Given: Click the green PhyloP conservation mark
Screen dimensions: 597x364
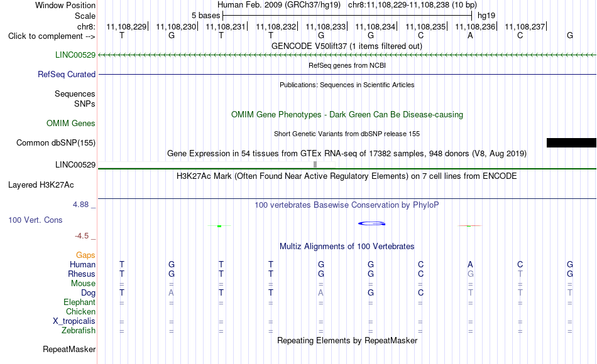Looking at the screenshot, I should 219,226.
